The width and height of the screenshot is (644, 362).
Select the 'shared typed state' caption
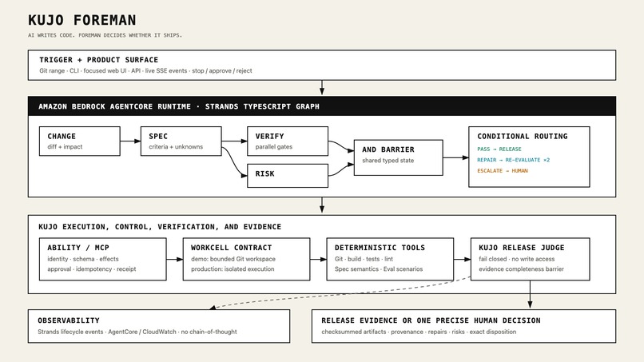(388, 161)
